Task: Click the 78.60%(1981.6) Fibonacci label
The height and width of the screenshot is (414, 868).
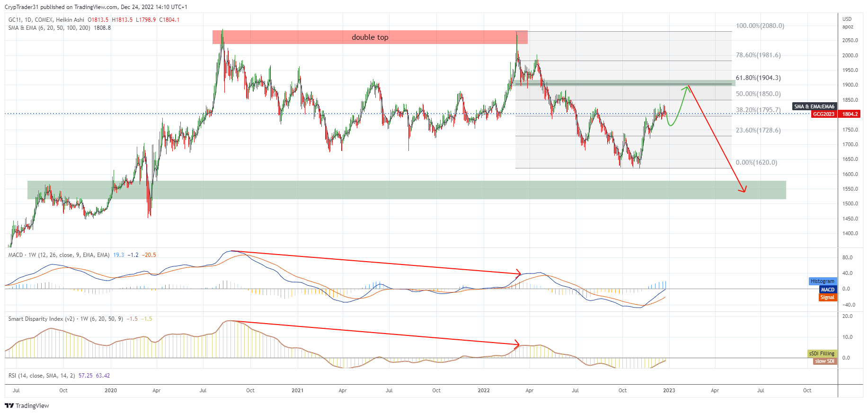Action: [758, 55]
